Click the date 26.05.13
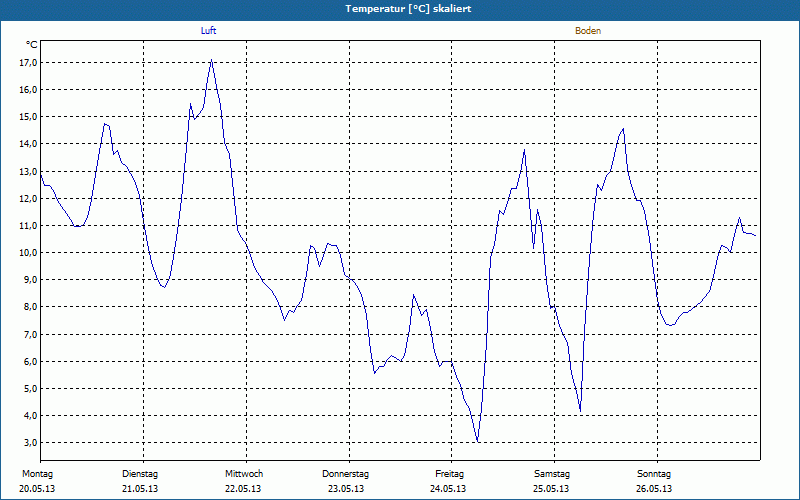 (x=654, y=489)
